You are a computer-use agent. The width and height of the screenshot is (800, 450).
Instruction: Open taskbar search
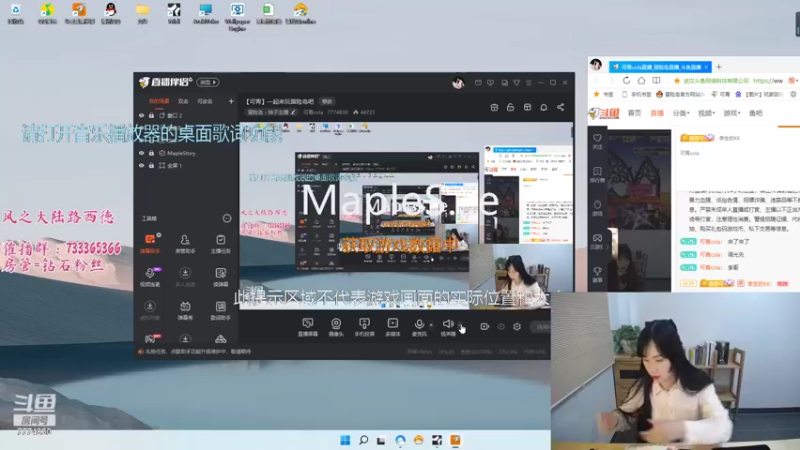[x=363, y=440]
